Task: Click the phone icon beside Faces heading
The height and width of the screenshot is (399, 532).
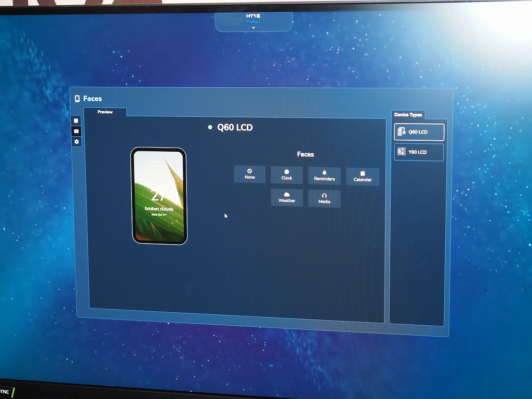Action: 77,98
